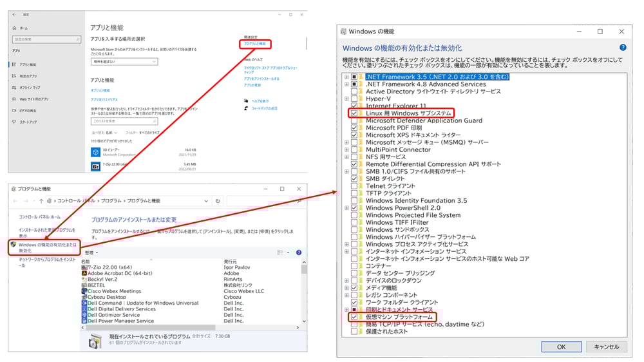Enable the Hyper-V checkbox

(354, 99)
